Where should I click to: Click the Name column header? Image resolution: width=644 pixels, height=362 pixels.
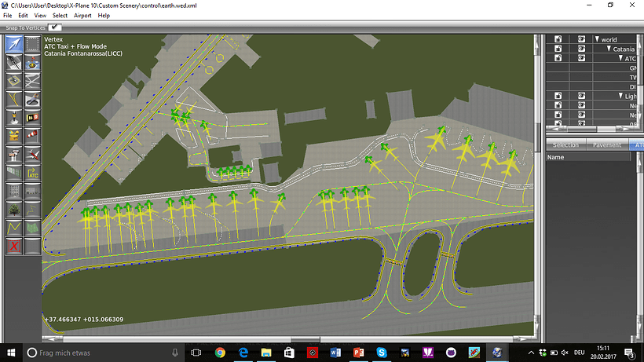coord(588,157)
